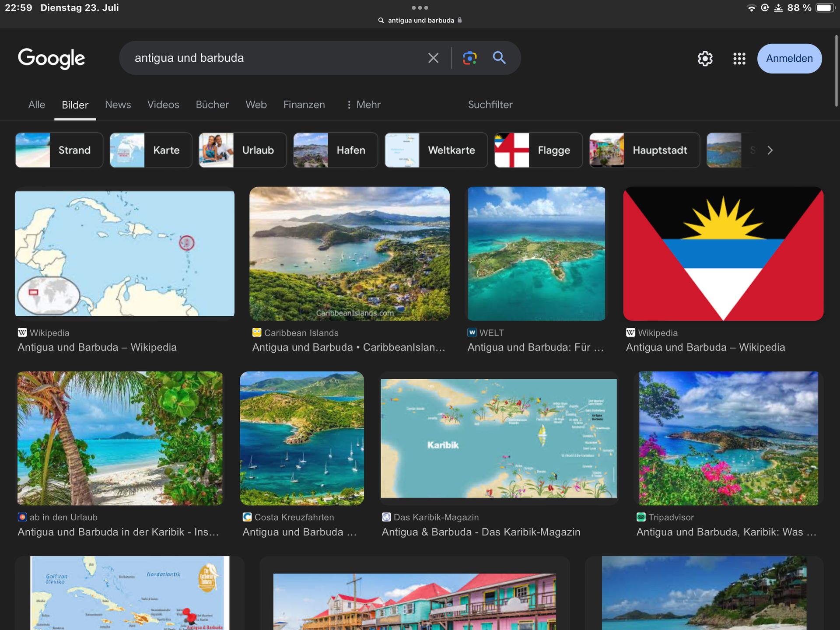Click the magnifying glass search icon
The image size is (840, 630).
pyautogui.click(x=499, y=58)
